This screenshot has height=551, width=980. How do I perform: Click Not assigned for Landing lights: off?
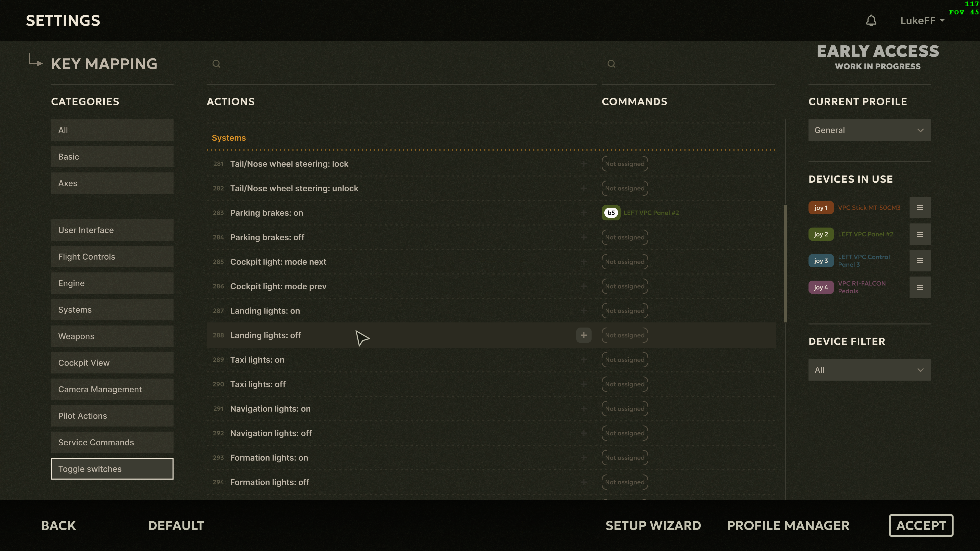(x=625, y=335)
